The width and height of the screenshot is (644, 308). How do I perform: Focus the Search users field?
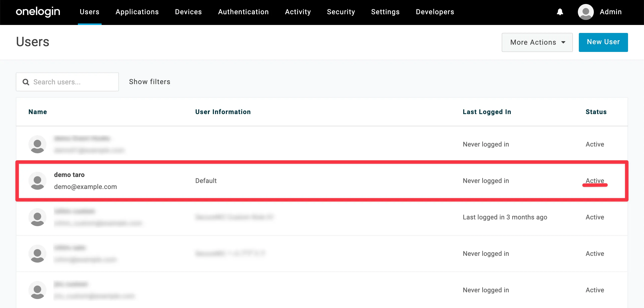pyautogui.click(x=67, y=82)
